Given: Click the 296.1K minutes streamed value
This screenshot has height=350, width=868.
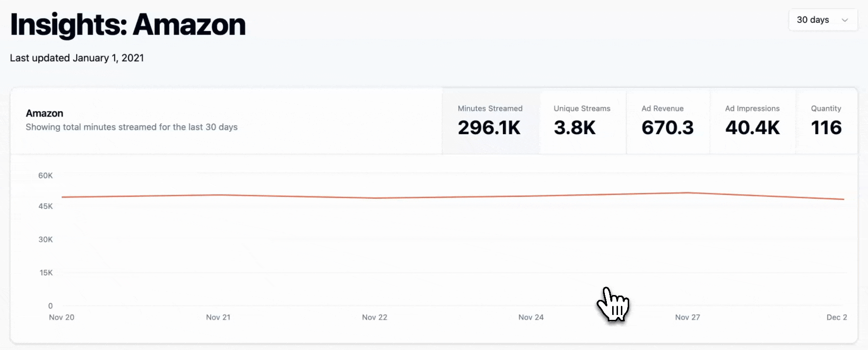Looking at the screenshot, I should coord(489,128).
